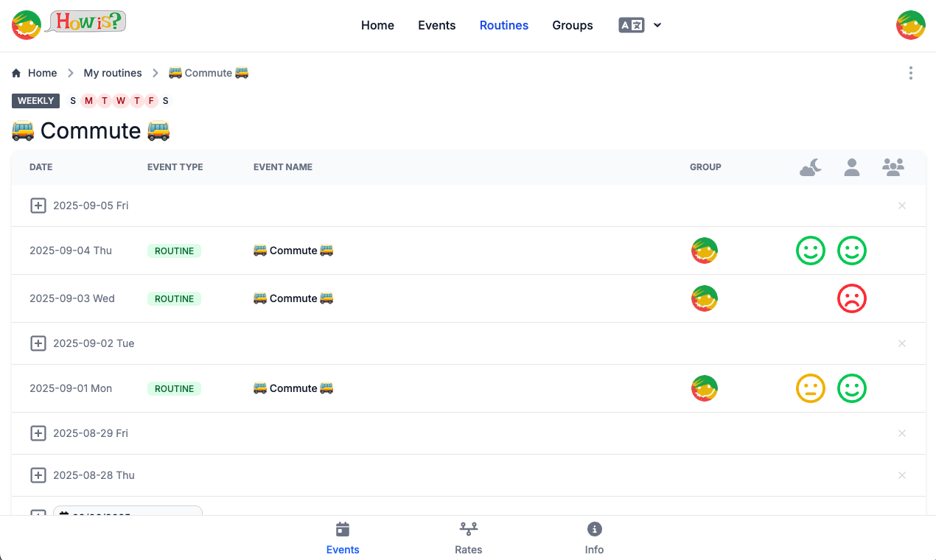Click the personal green smiley on 2025-09-04

tap(852, 251)
